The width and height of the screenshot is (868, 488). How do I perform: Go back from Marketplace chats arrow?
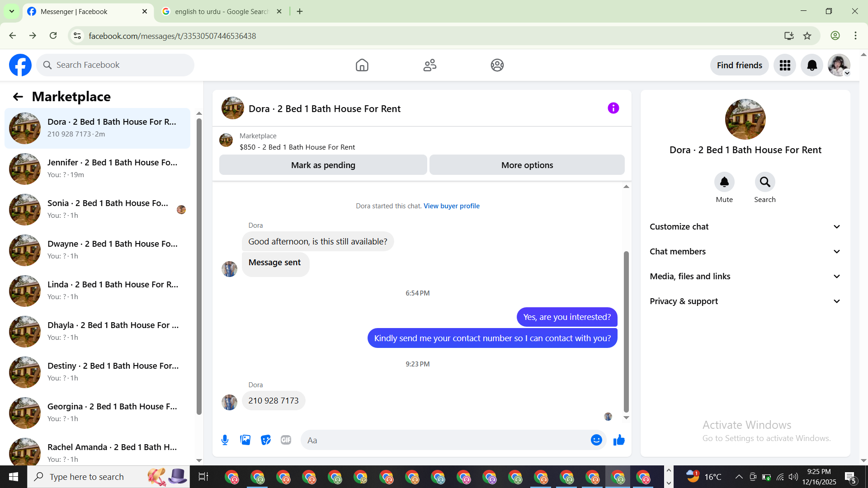18,97
